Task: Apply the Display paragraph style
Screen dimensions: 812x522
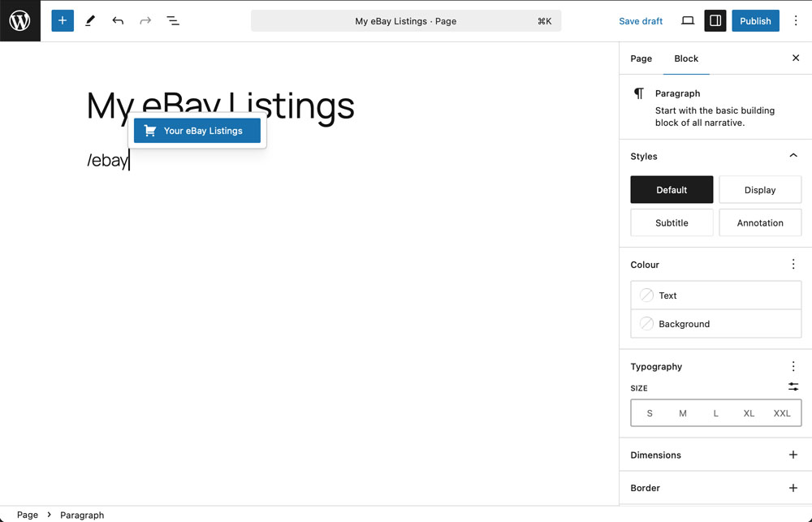Action: (760, 189)
